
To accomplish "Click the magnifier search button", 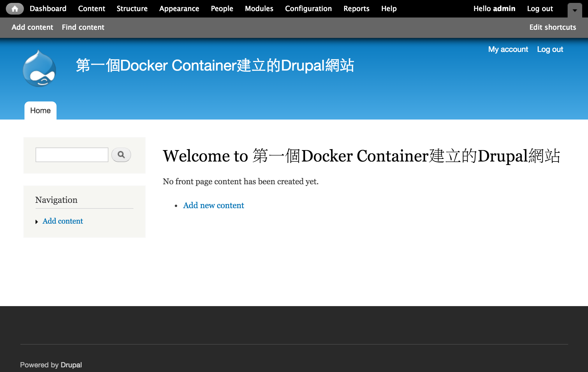I will pos(121,155).
